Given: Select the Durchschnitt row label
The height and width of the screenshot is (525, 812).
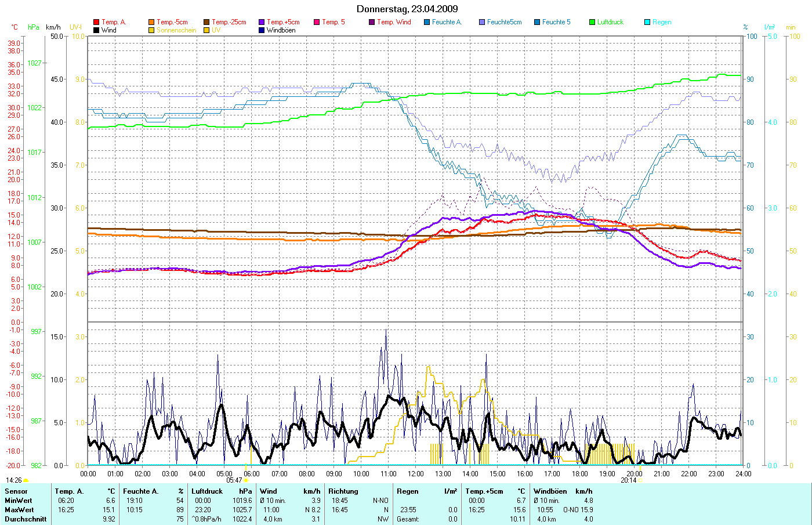Looking at the screenshot, I should 26,519.
